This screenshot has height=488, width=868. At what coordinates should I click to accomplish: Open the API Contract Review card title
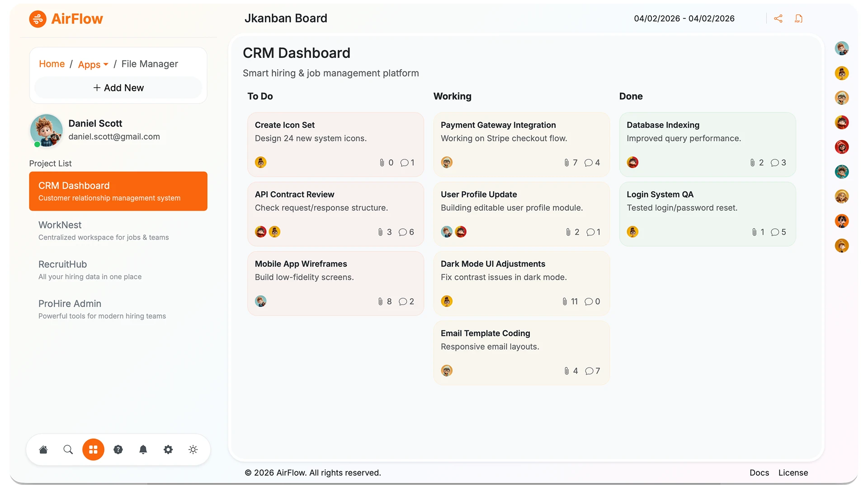tap(294, 194)
